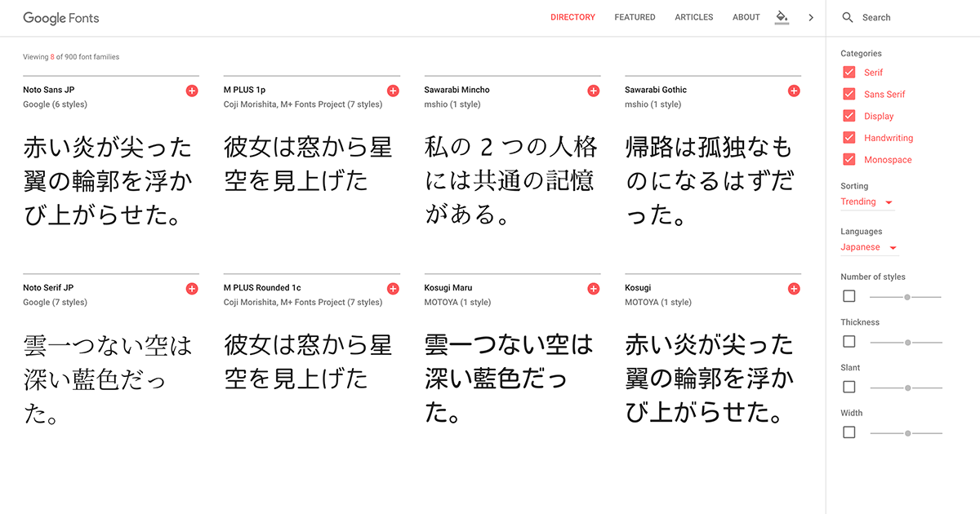
Task: Uncheck the Handwriting category
Action: tap(849, 137)
